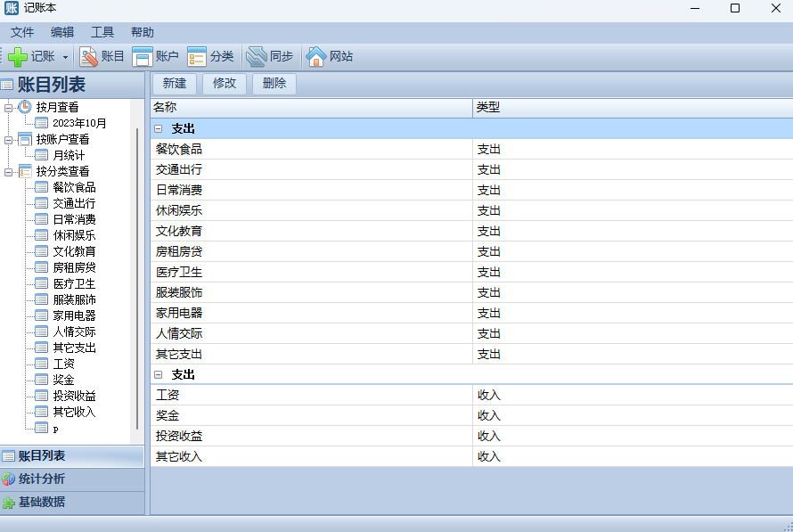793x532 pixels.
Task: Switch to 统计分析 in the bottom navigation panel
Action: (41, 479)
